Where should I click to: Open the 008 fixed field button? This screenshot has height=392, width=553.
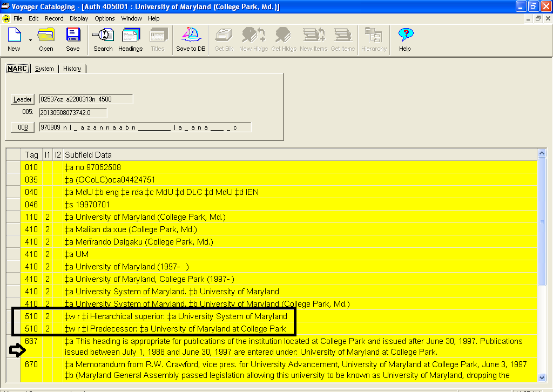click(x=22, y=127)
